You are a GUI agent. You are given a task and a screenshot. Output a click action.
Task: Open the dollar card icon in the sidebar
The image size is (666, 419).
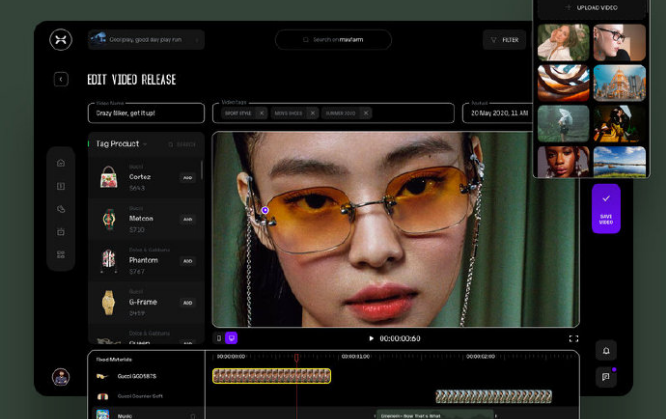[61, 186]
